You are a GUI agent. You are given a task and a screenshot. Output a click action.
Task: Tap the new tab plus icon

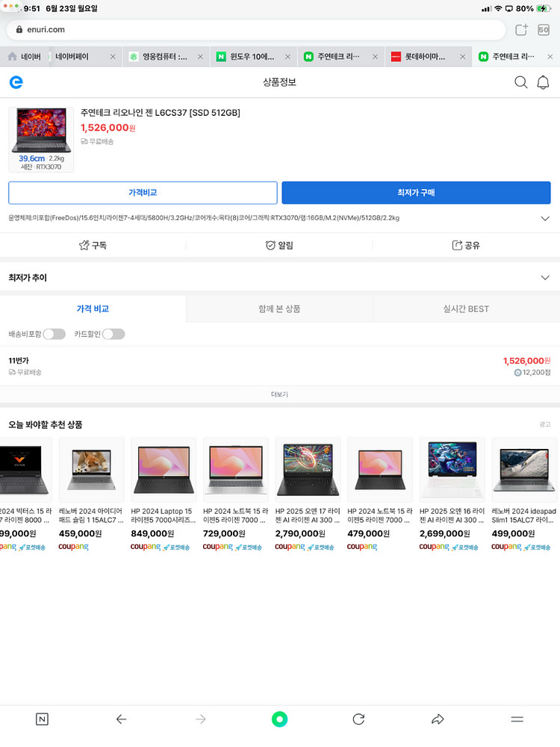pos(521,30)
